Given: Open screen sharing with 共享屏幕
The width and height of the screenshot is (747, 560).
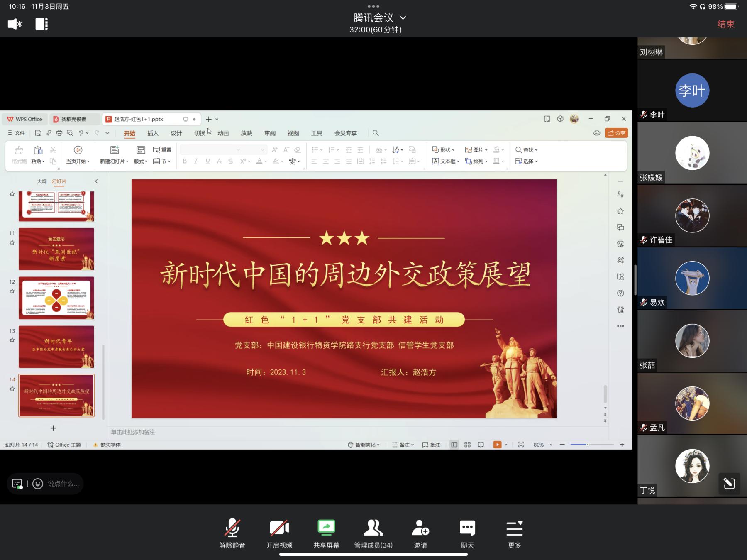Looking at the screenshot, I should (326, 533).
